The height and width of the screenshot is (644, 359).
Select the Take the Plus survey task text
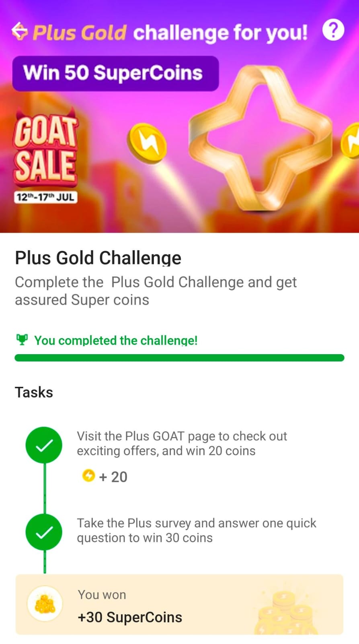[196, 530]
